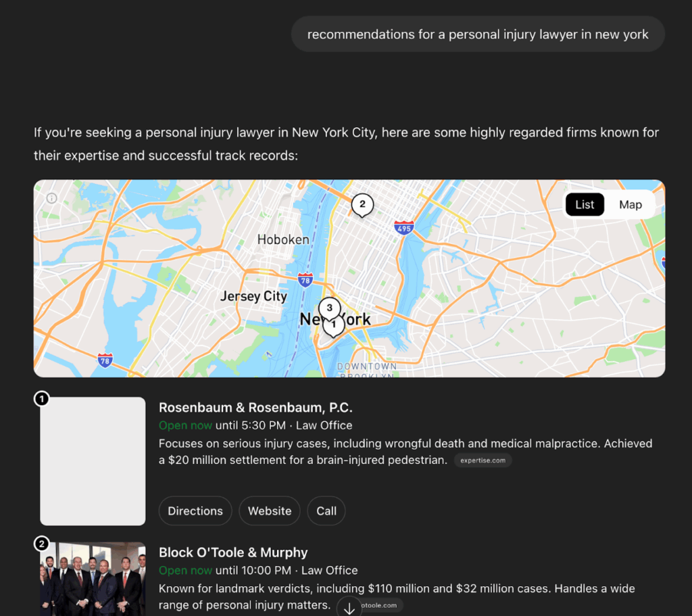This screenshot has width=692, height=616.
Task: Select map marker 2 near Midtown
Action: 362,204
